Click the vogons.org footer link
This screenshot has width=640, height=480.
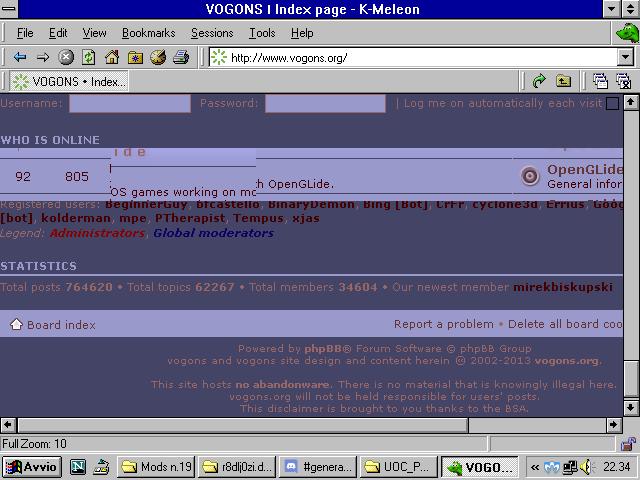567,361
